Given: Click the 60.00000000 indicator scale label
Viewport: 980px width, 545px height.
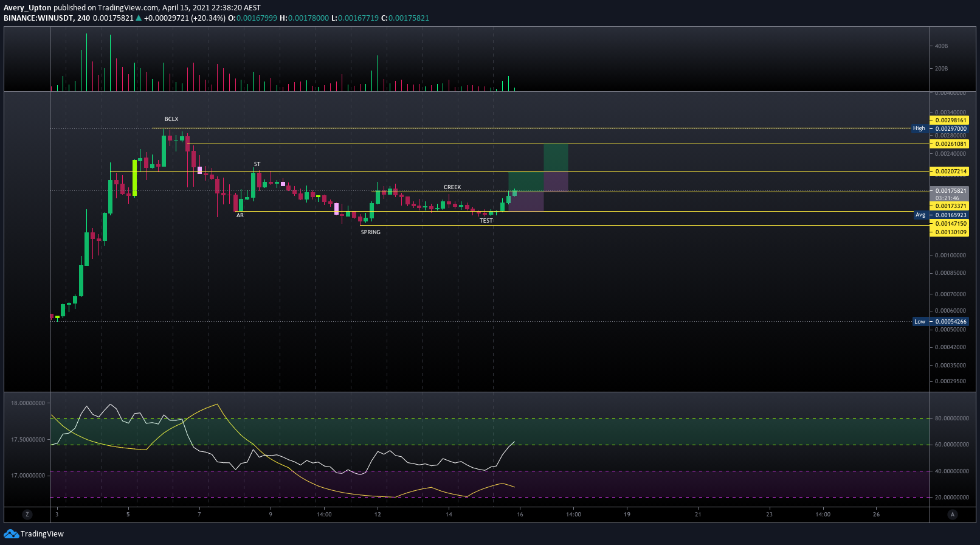Looking at the screenshot, I should 951,445.
